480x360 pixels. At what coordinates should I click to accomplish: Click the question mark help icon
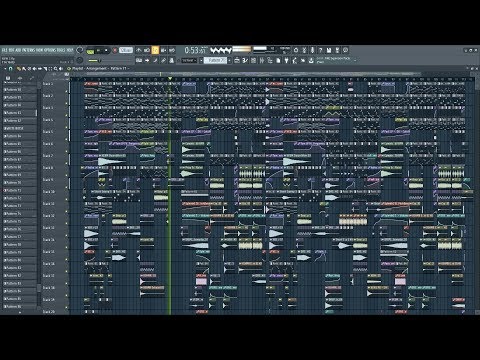pos(320,50)
